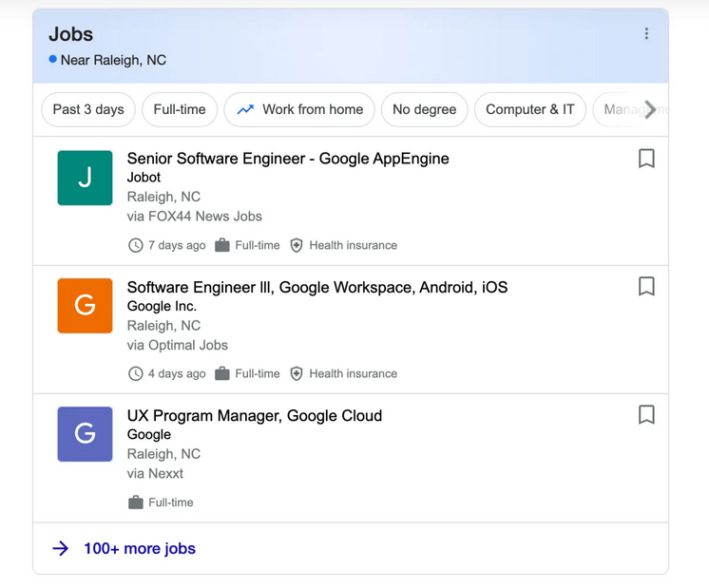The width and height of the screenshot is (709, 588).
Task: Click via FOX44 News Jobs text
Action: 195,217
